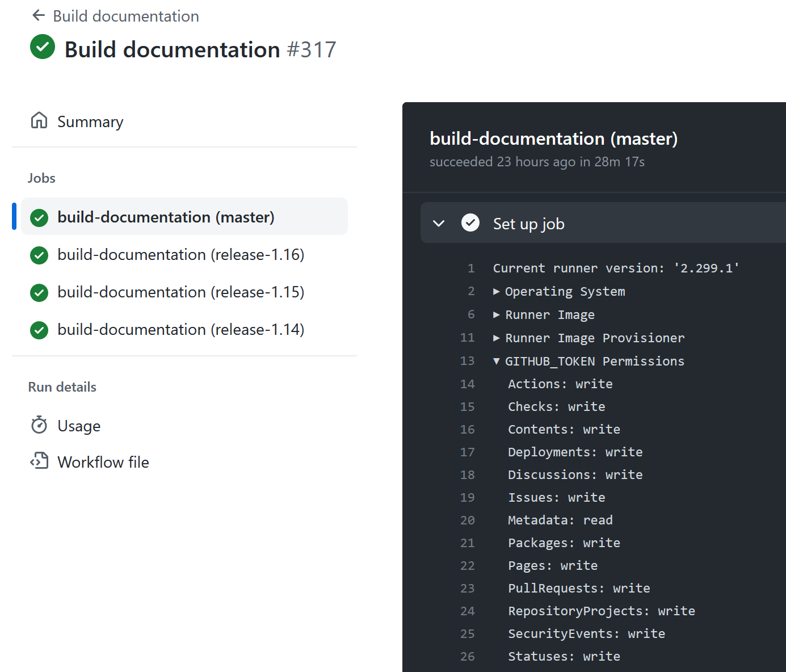Click the 'Deployments: write' log line
Image resolution: width=786 pixels, height=672 pixels.
(x=575, y=452)
